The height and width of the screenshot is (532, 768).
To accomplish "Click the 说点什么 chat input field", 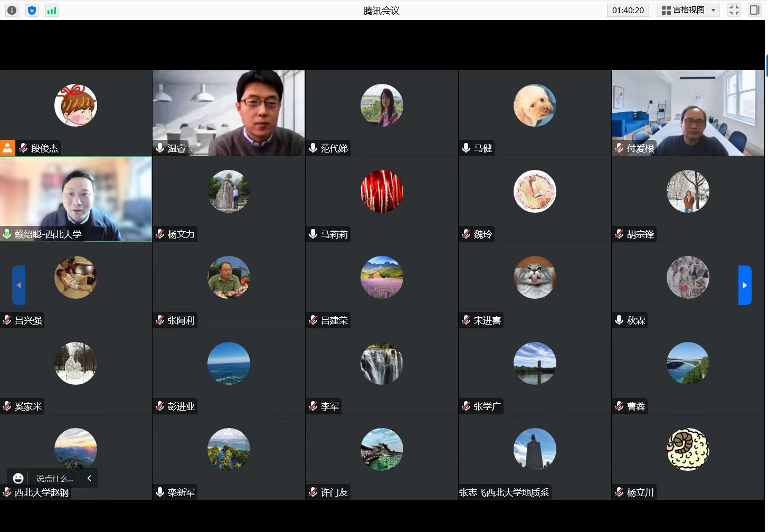I will pyautogui.click(x=54, y=479).
